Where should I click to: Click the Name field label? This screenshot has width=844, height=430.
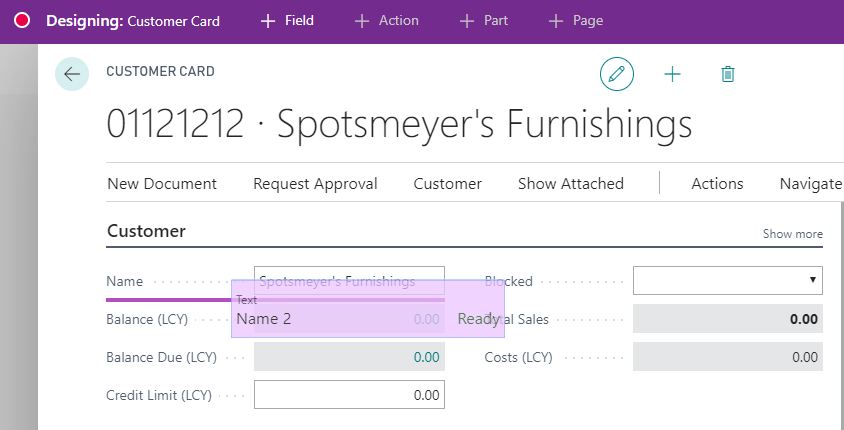tap(124, 281)
